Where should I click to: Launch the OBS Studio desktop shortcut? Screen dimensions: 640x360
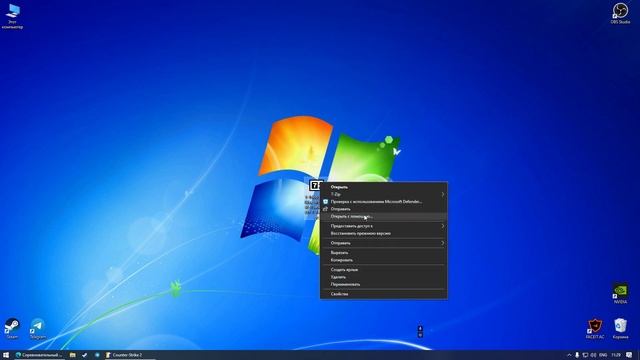620,13
